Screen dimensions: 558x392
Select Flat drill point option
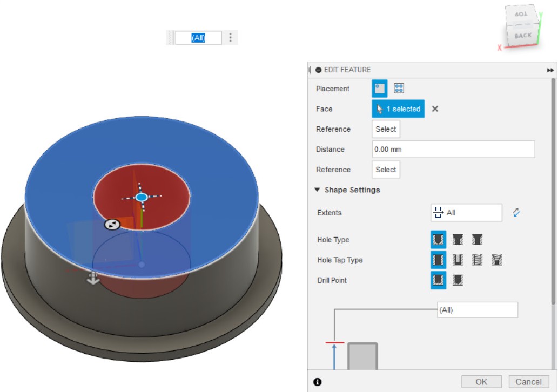coord(438,280)
